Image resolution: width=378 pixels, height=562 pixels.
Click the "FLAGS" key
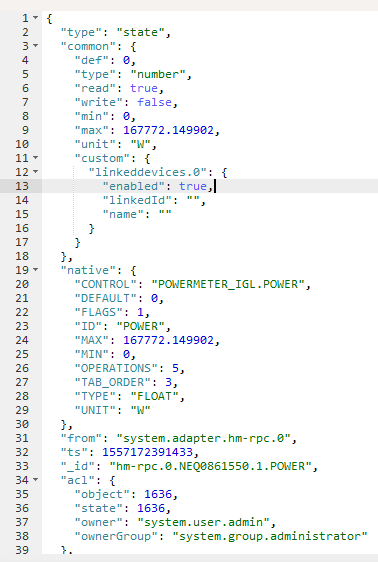point(99,312)
